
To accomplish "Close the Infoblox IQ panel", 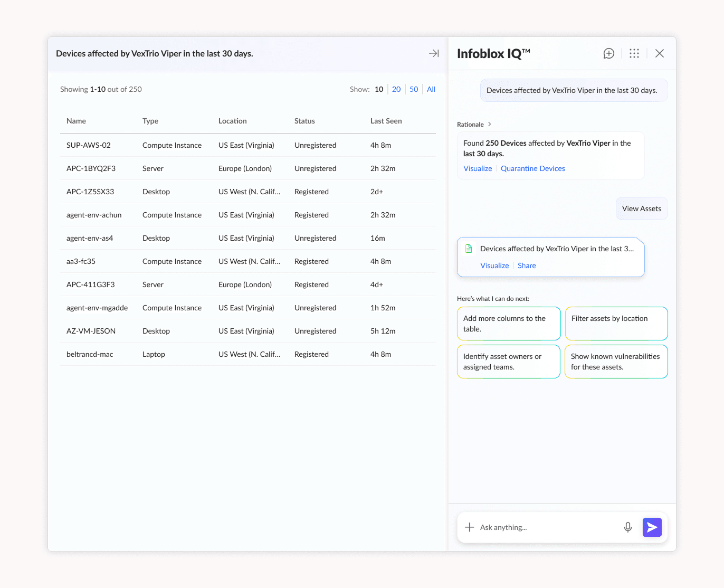I will (x=660, y=53).
